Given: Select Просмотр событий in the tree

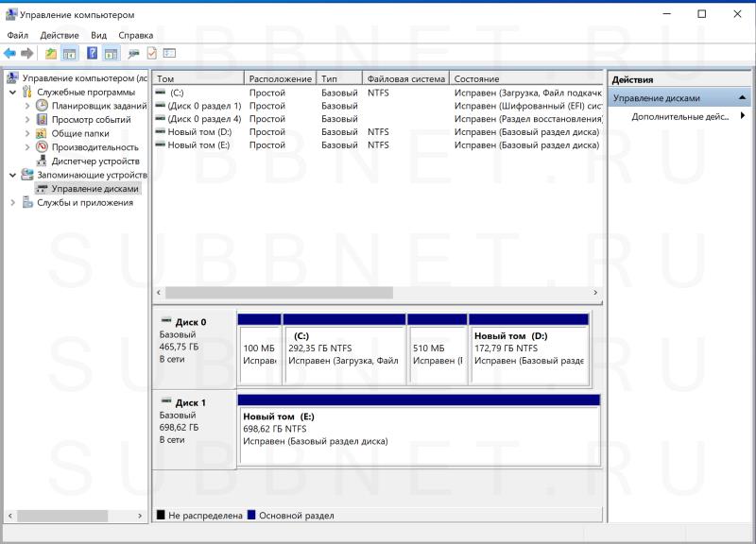Looking at the screenshot, I should click(91, 120).
